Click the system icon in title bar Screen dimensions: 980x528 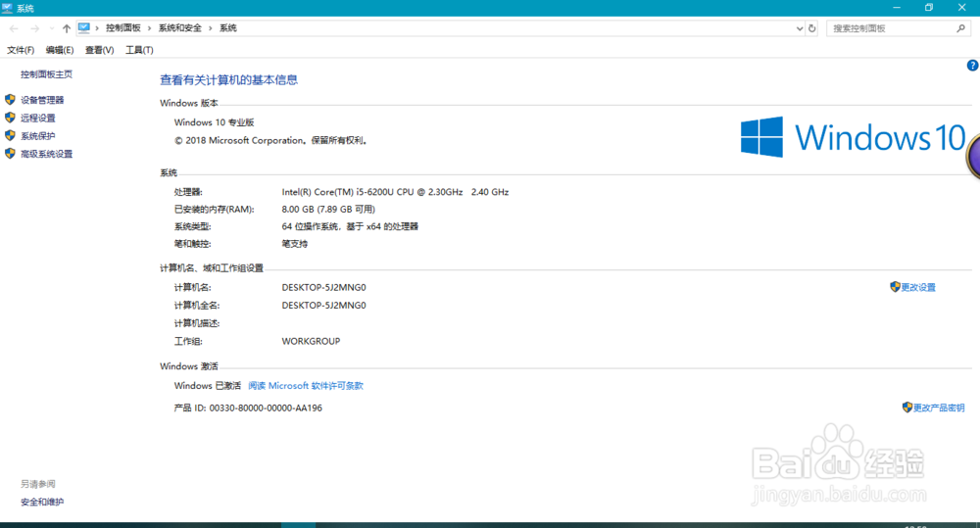pyautogui.click(x=7, y=8)
